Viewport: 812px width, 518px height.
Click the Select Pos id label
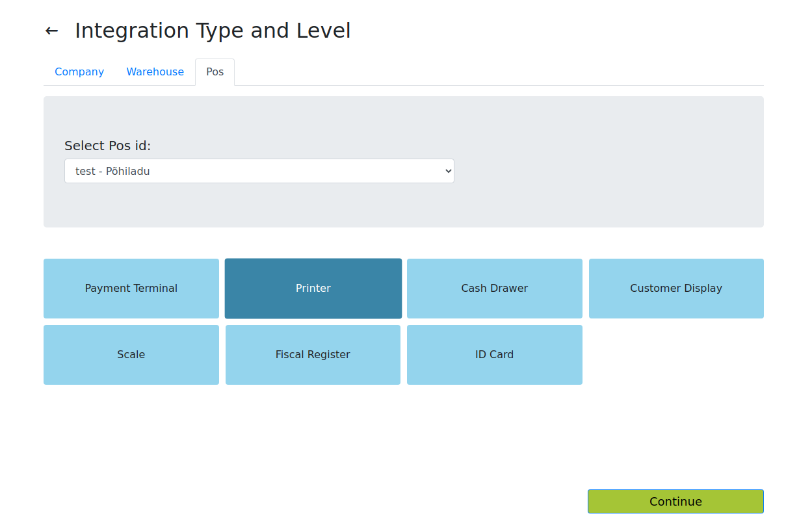[107, 146]
